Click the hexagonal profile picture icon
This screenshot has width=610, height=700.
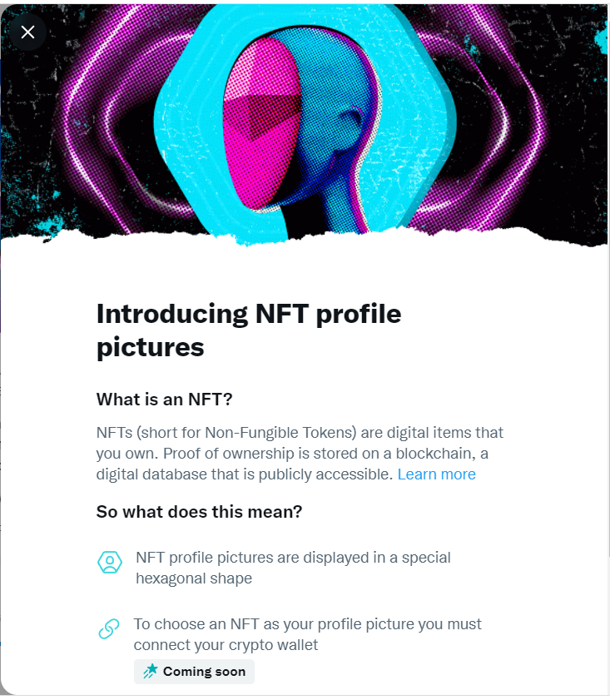(110, 562)
